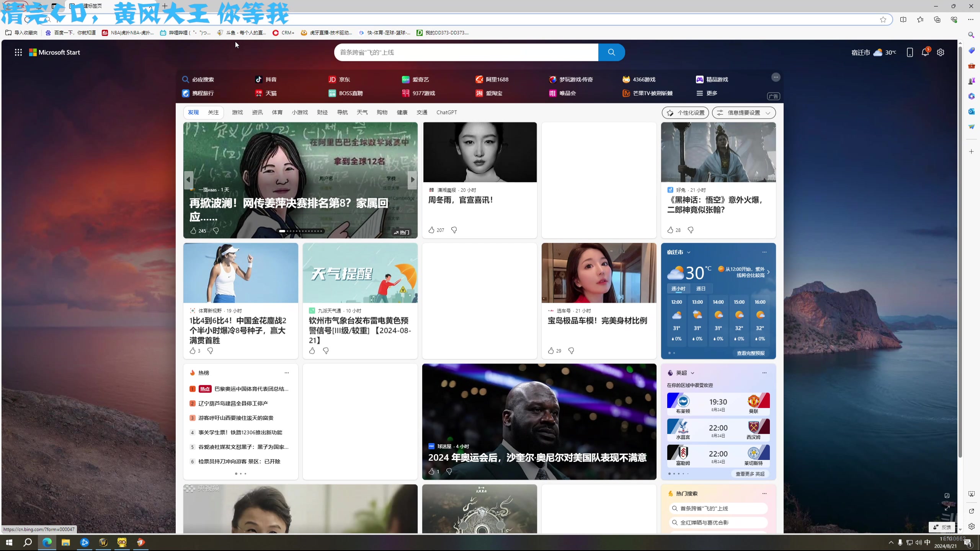Open Windows Start menu button

(9, 542)
